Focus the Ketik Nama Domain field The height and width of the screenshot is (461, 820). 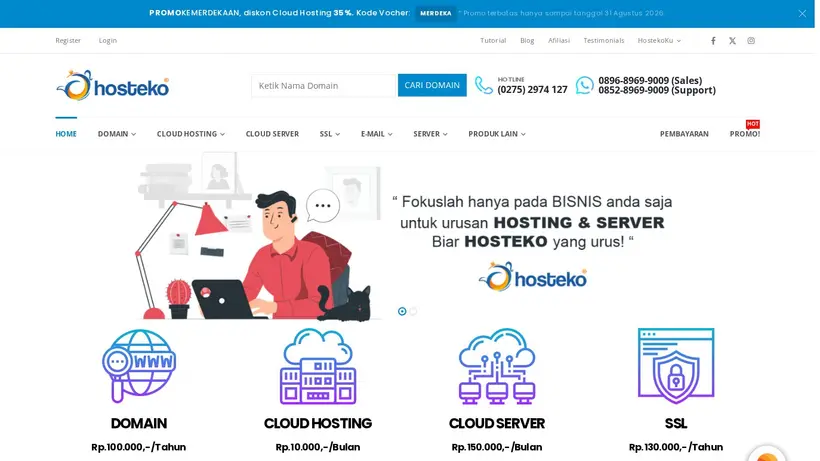(324, 86)
